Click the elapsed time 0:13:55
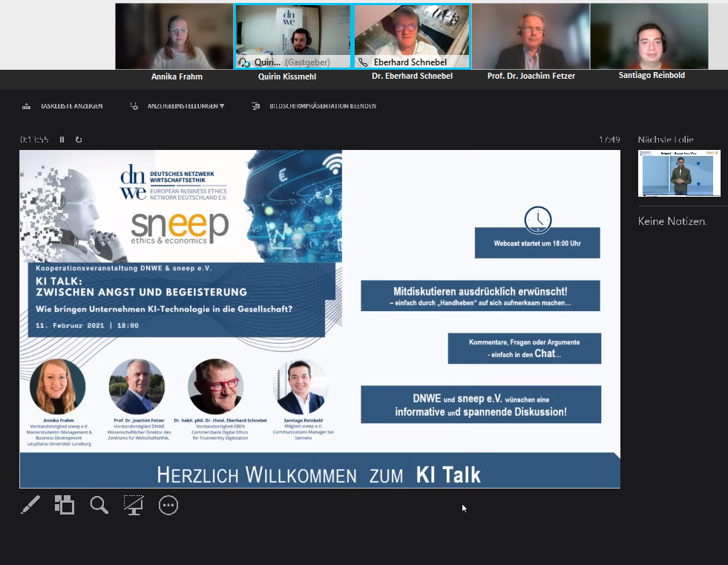Viewport: 728px width, 565px height. tap(34, 140)
